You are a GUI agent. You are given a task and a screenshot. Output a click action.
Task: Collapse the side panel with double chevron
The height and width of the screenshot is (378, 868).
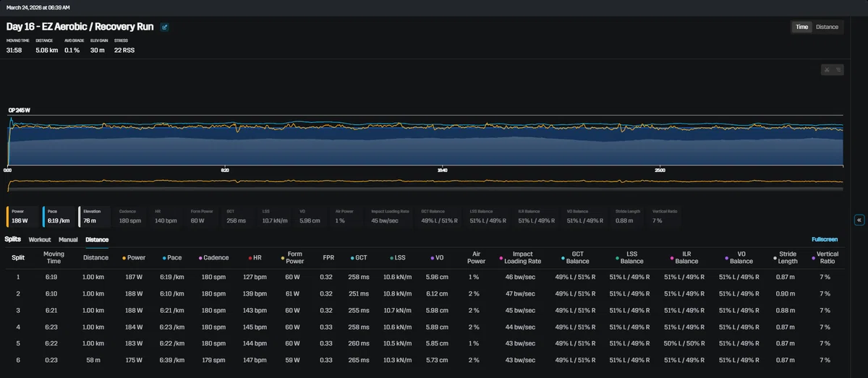pyautogui.click(x=859, y=220)
